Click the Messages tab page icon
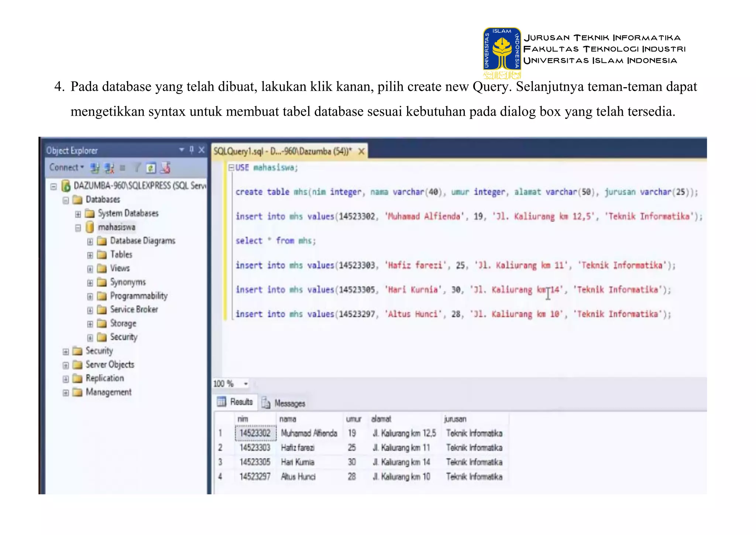The image size is (756, 535). pyautogui.click(x=266, y=403)
